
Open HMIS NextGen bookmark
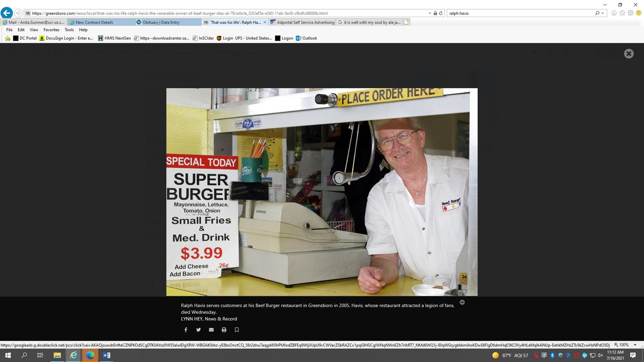click(114, 38)
